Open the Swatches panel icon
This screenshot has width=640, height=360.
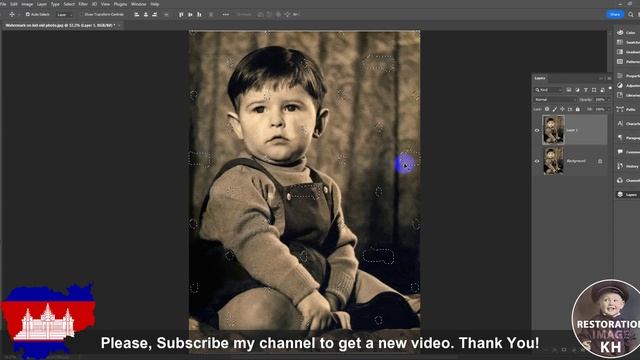[x=620, y=42]
